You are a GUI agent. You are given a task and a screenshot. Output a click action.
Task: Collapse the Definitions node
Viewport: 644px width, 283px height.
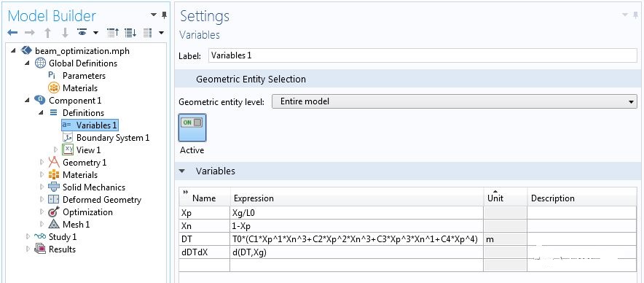click(41, 112)
